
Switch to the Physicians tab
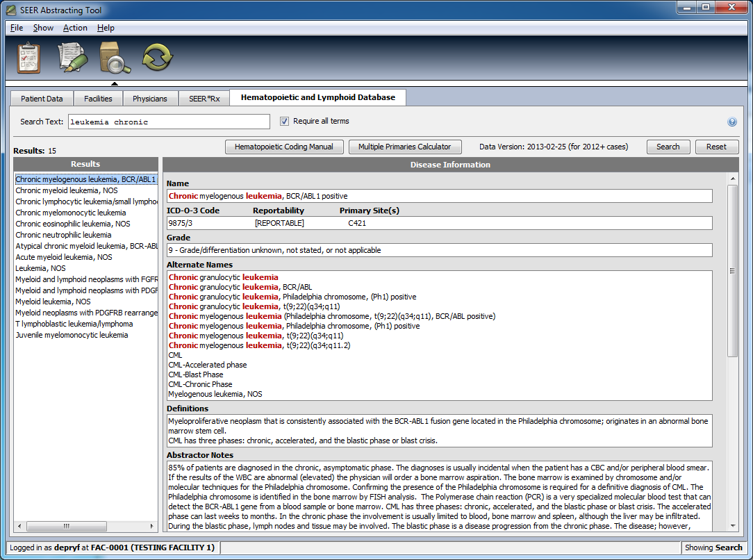pyautogui.click(x=150, y=99)
